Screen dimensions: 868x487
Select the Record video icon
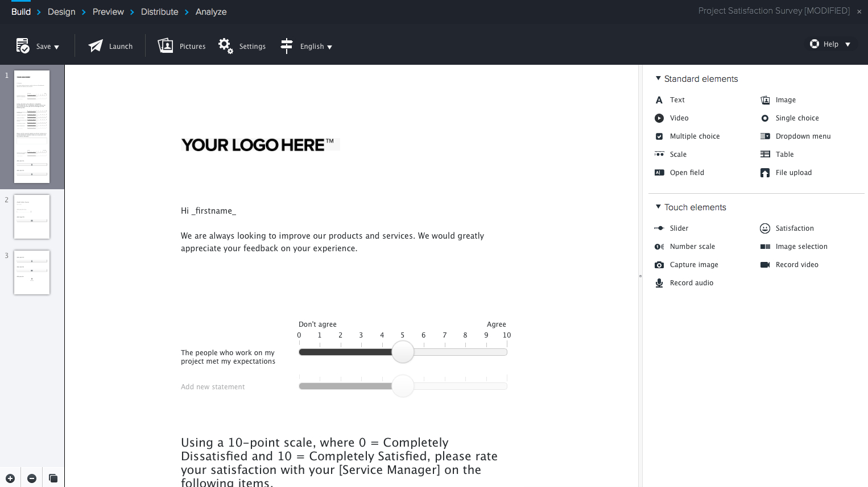click(x=765, y=265)
